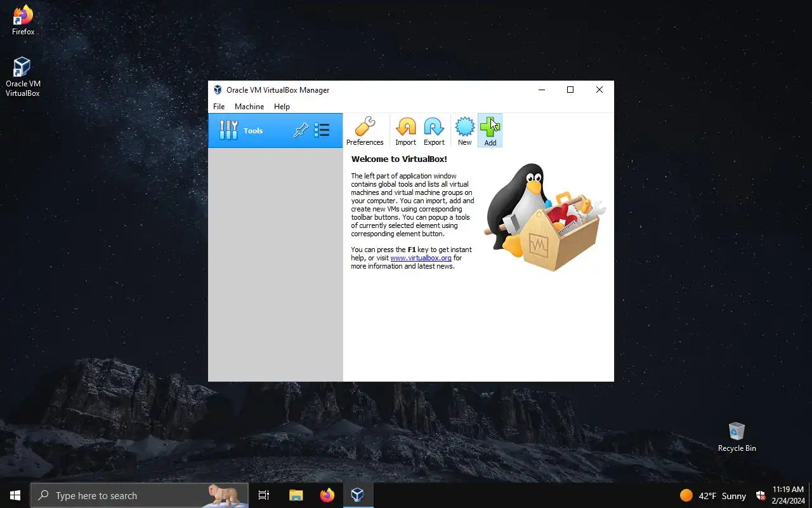Close the VirtualBox Manager window
812x508 pixels.
[x=599, y=90]
